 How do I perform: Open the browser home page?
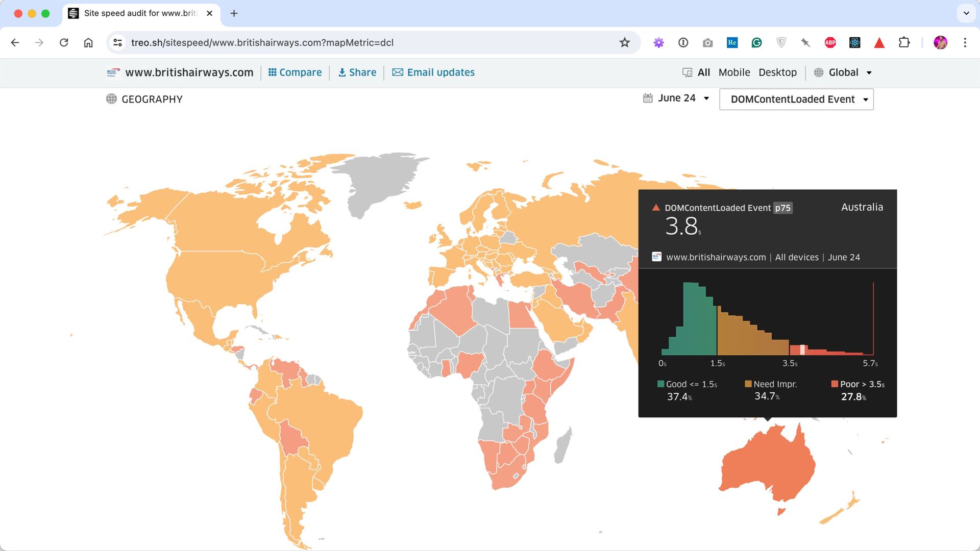click(x=88, y=43)
